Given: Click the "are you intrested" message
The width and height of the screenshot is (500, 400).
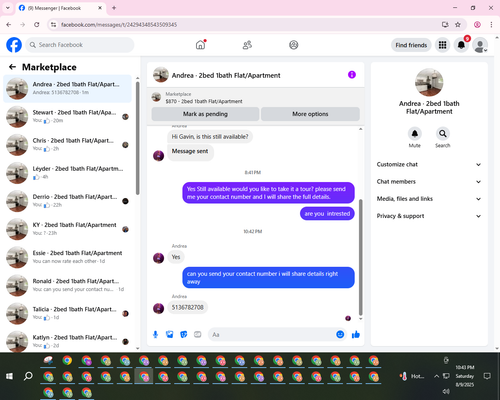Looking at the screenshot, I should pyautogui.click(x=327, y=214).
